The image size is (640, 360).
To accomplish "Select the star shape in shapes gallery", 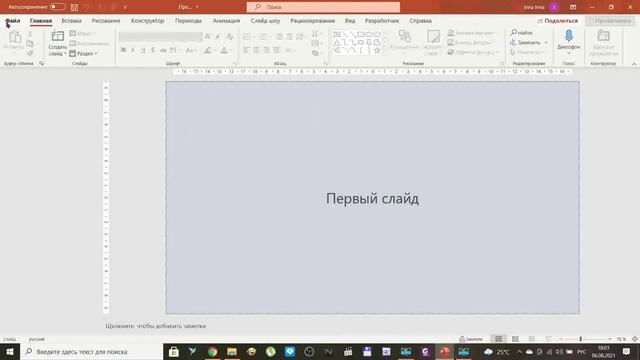I will pyautogui.click(x=377, y=51).
